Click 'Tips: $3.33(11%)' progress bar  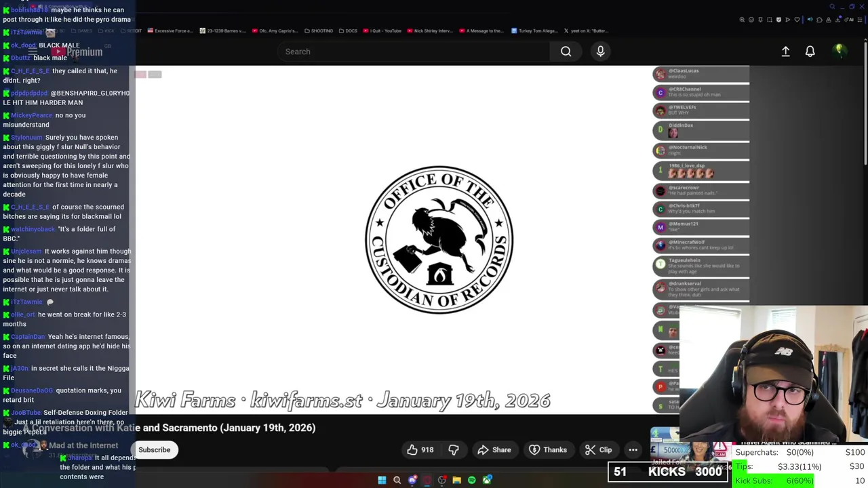(x=800, y=466)
